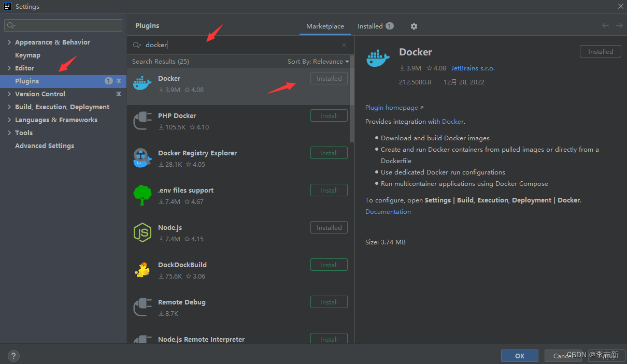The image size is (627, 364).
Task: Click the settings search magnifier icon
Action: [11, 25]
